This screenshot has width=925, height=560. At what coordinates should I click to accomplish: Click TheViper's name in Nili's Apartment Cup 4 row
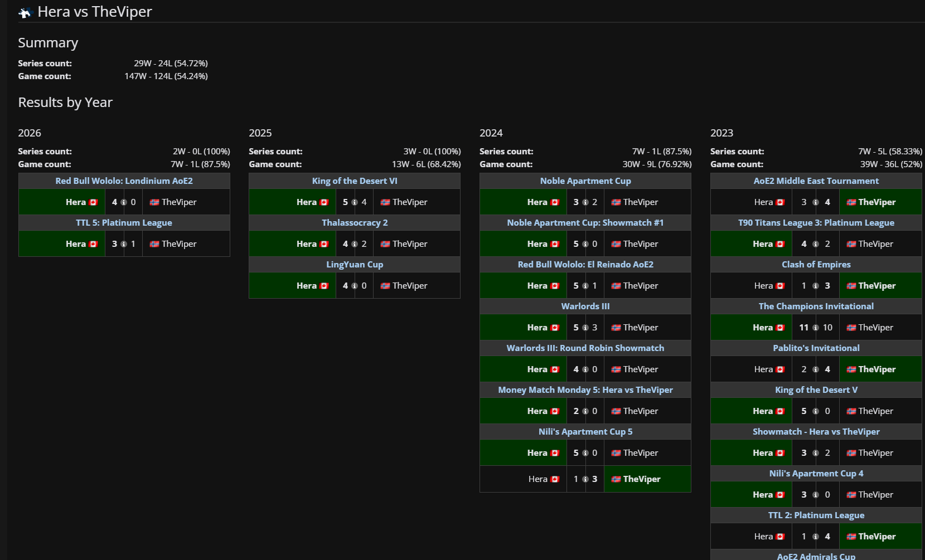coord(875,495)
